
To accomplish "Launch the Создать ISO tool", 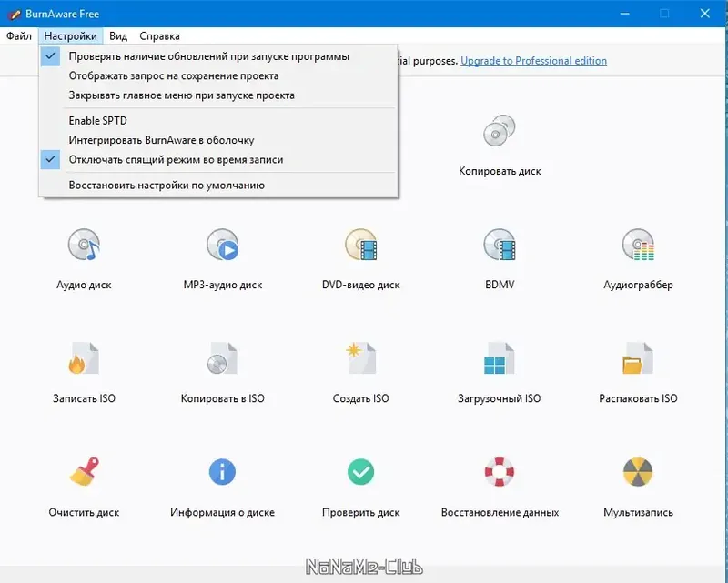I will click(359, 368).
